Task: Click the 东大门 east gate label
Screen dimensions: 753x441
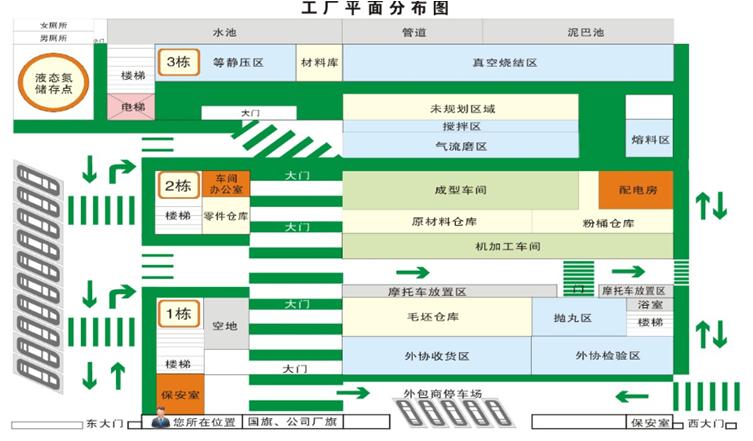Action: coord(103,423)
